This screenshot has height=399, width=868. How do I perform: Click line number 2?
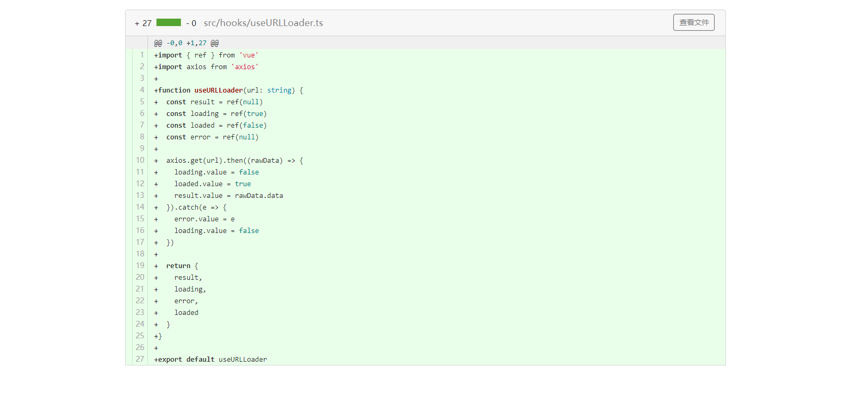[x=142, y=66]
